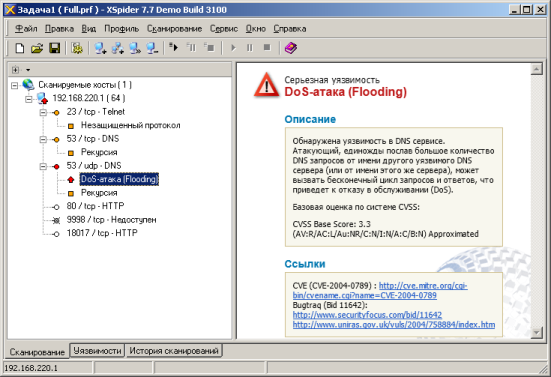Select Рекурсия under 53 / tcp
Screen dimensions: 551x377
pos(99,152)
